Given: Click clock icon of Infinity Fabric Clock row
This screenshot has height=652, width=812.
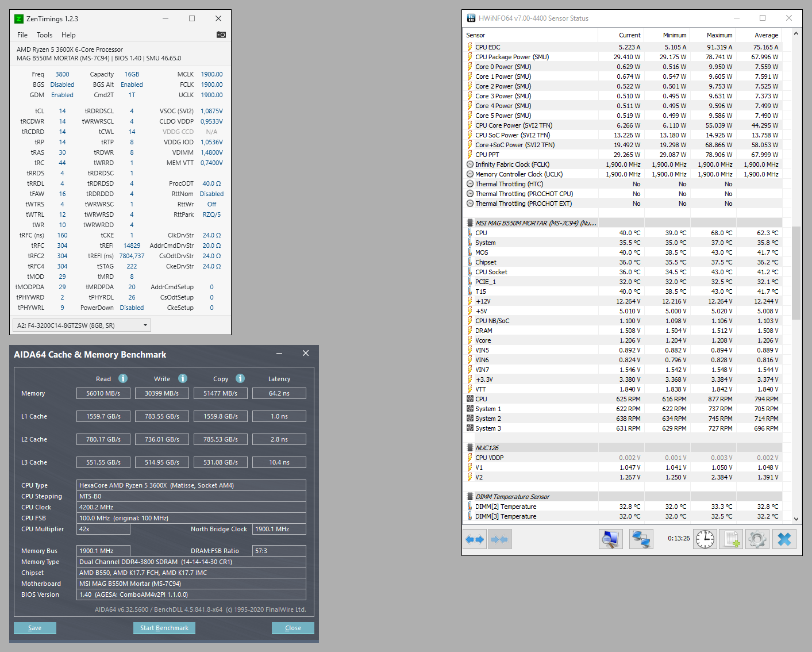Looking at the screenshot, I should click(x=470, y=164).
